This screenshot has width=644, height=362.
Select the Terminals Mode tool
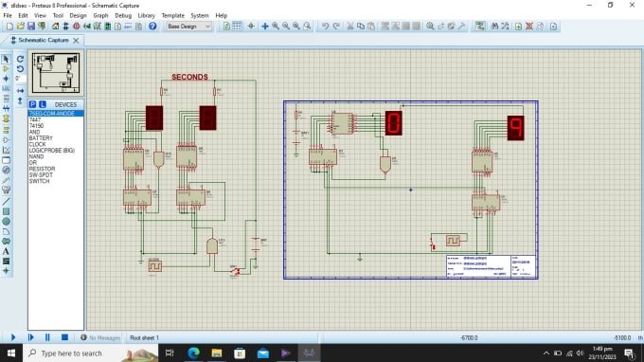pyautogui.click(x=6, y=130)
